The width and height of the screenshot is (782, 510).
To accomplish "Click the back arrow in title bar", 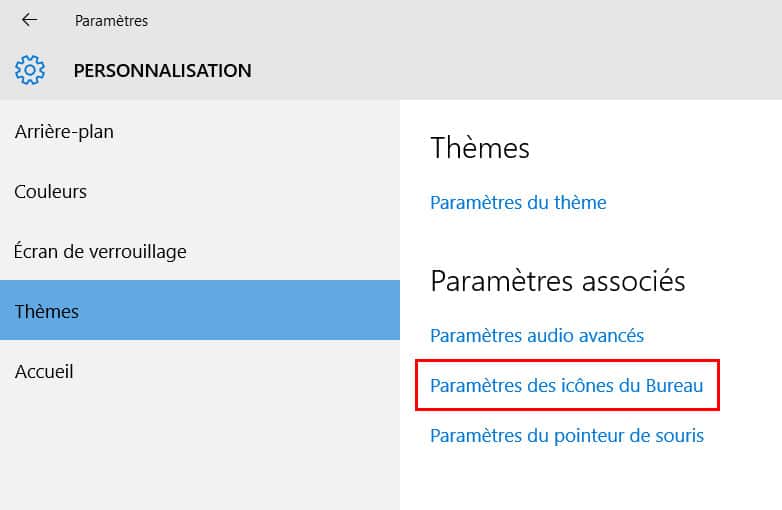I will [x=29, y=20].
